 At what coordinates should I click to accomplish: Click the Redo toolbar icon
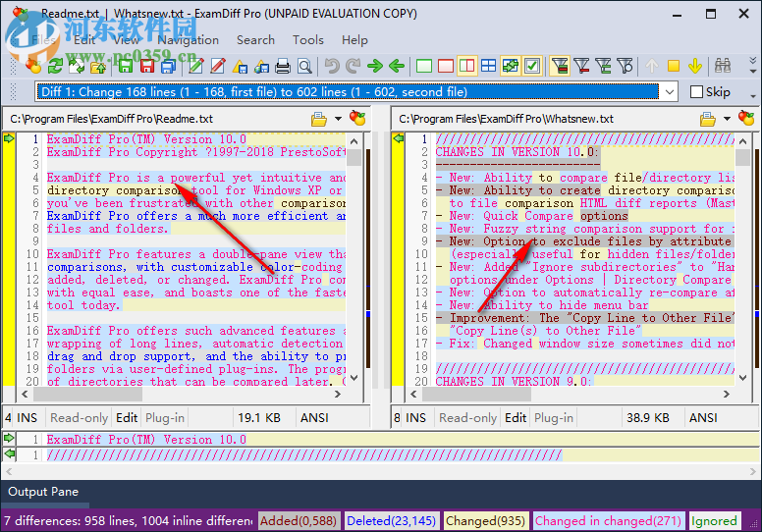(x=354, y=66)
